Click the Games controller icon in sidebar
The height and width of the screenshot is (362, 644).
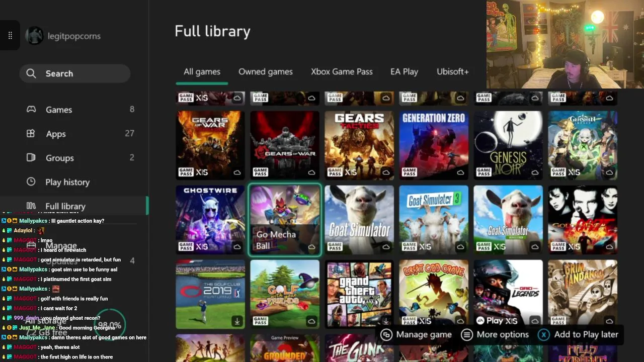[31, 109]
